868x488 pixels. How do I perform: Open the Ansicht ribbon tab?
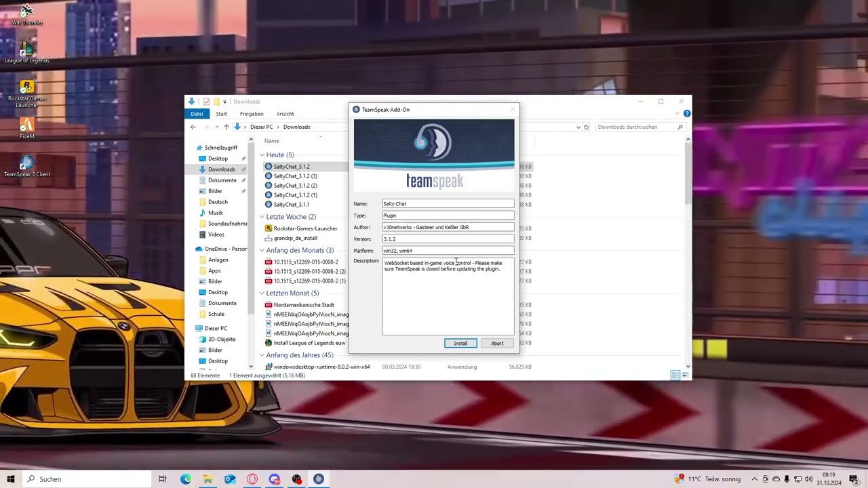coord(285,114)
